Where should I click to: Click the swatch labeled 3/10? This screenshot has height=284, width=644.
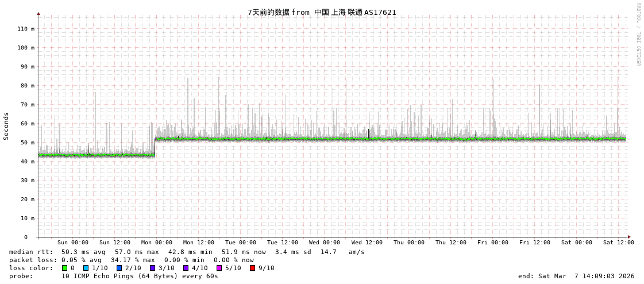coord(153,268)
